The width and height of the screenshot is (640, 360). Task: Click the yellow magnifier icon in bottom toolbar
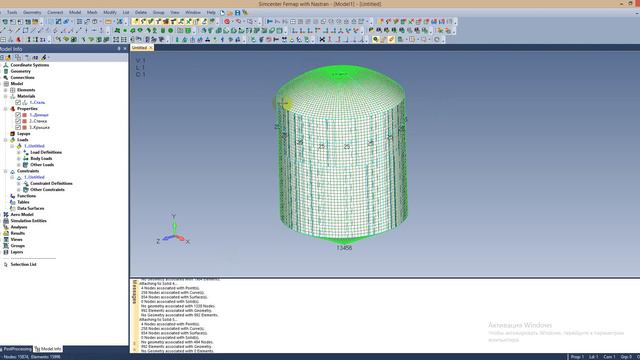[376, 40]
